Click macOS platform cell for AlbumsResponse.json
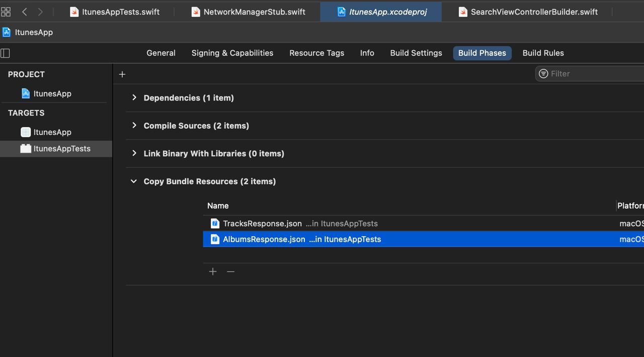 [631, 239]
